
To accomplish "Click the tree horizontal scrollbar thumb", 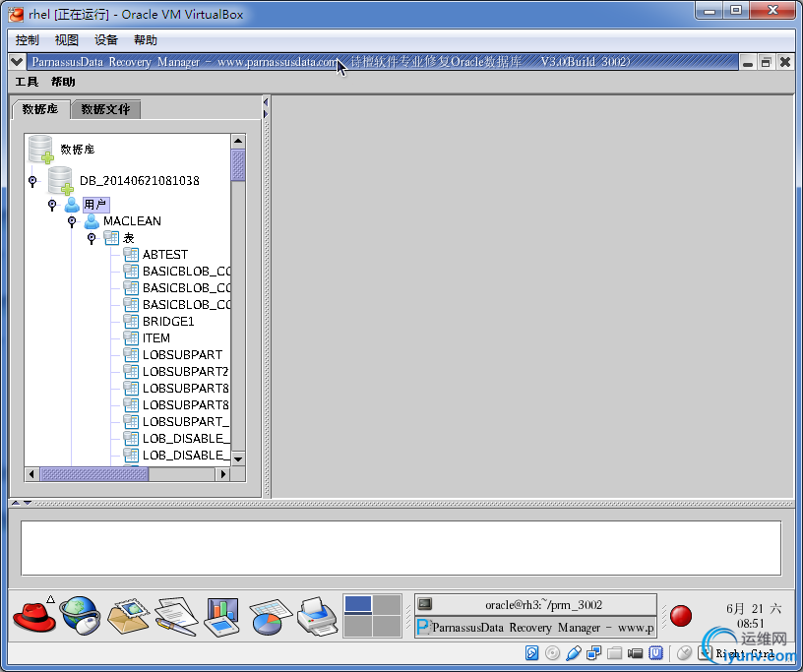I will [94, 474].
